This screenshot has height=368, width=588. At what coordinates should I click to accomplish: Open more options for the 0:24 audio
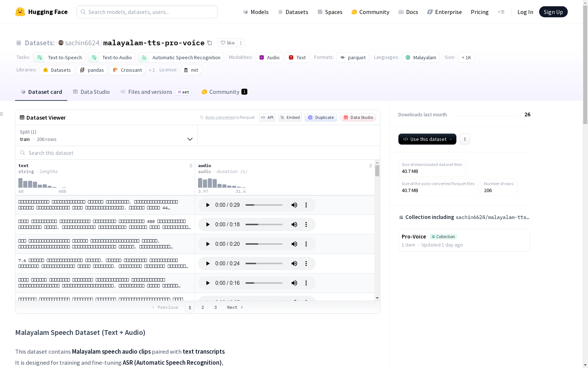[306, 263]
